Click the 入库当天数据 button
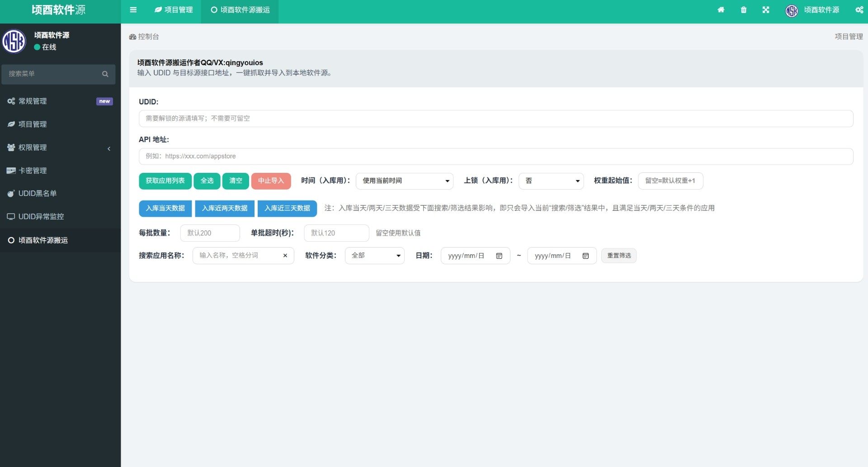The width and height of the screenshot is (868, 467). 165,209
